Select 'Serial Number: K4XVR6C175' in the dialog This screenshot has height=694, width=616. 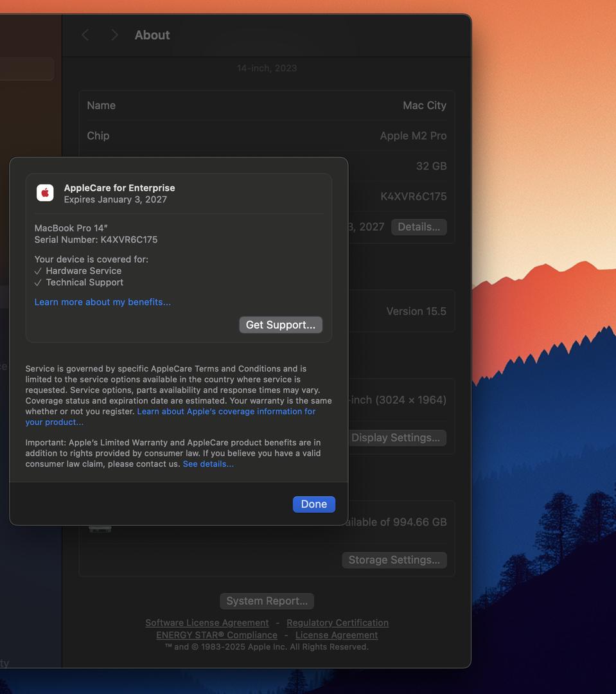pos(96,240)
